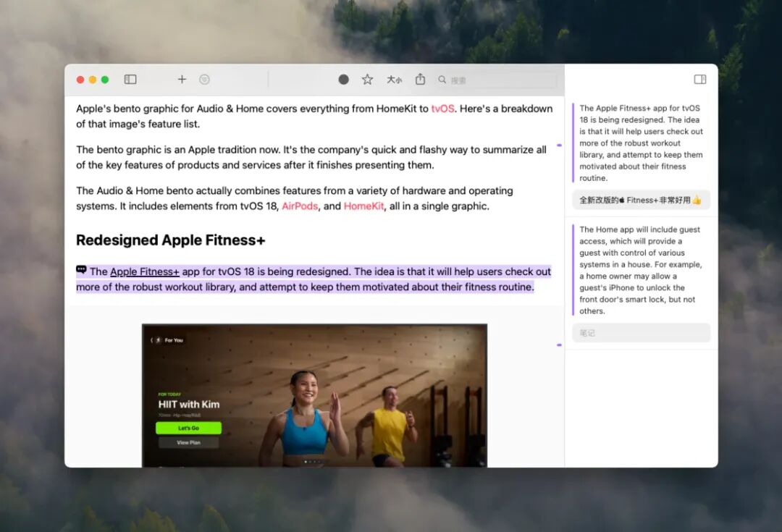Click the "Redesigned Apple Fitness+" heading

(x=171, y=240)
